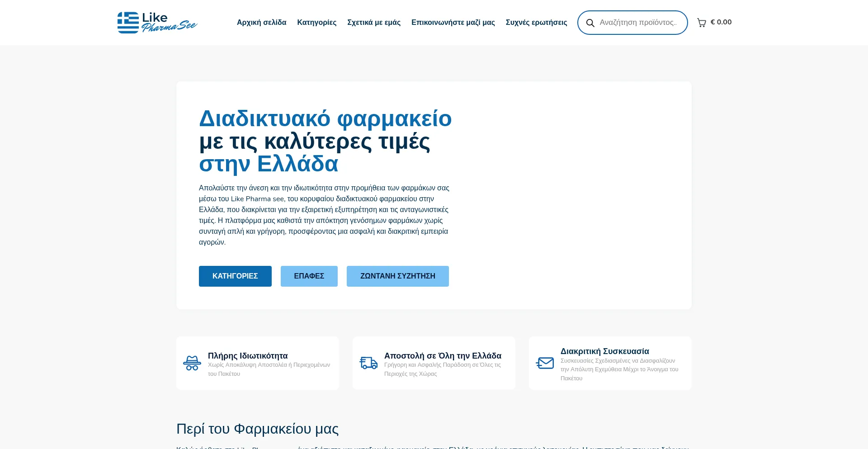Click the envelope discreet packaging icon

pos(545,363)
